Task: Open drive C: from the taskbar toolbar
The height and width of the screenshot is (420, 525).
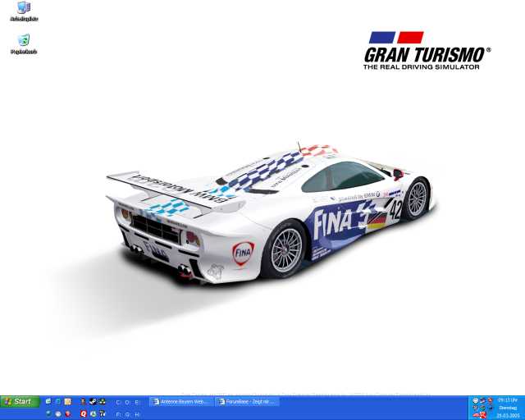Action: click(x=118, y=402)
